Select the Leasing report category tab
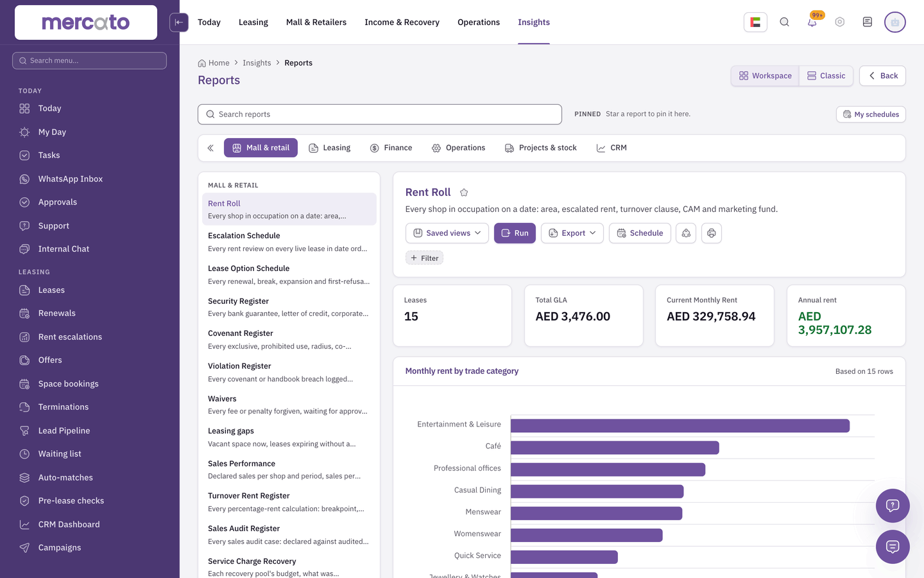Screen dimensions: 924x578 point(330,148)
